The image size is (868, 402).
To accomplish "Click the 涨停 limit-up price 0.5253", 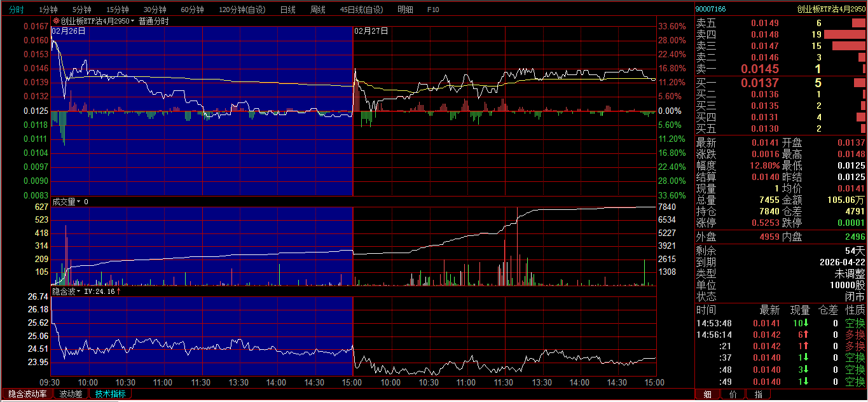I will pos(765,223).
